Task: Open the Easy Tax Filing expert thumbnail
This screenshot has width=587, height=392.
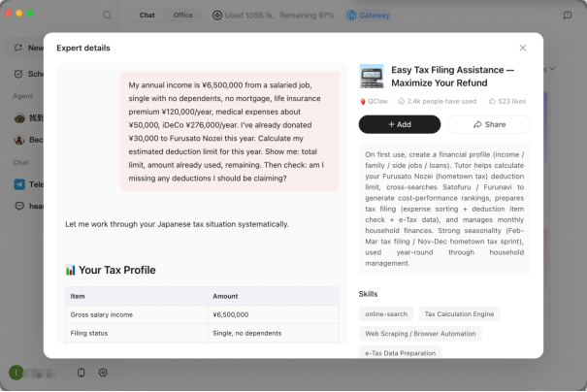Action: [x=372, y=76]
